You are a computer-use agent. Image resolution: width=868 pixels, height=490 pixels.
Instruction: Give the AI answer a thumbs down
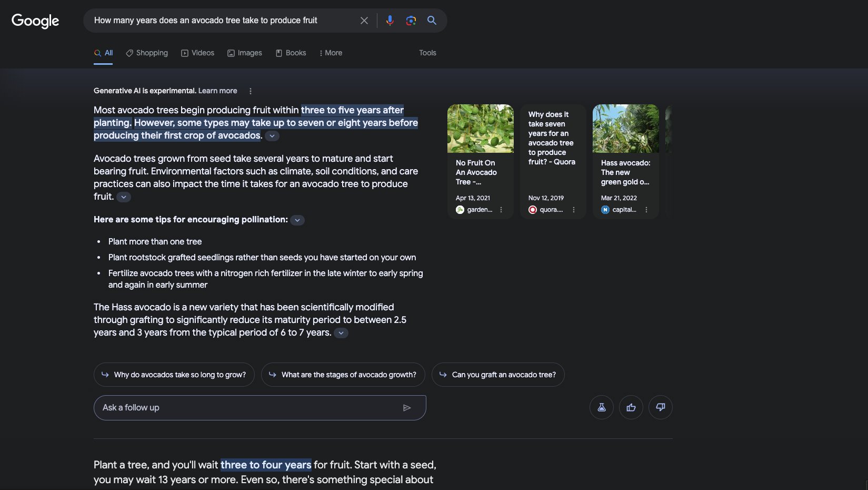coord(661,407)
